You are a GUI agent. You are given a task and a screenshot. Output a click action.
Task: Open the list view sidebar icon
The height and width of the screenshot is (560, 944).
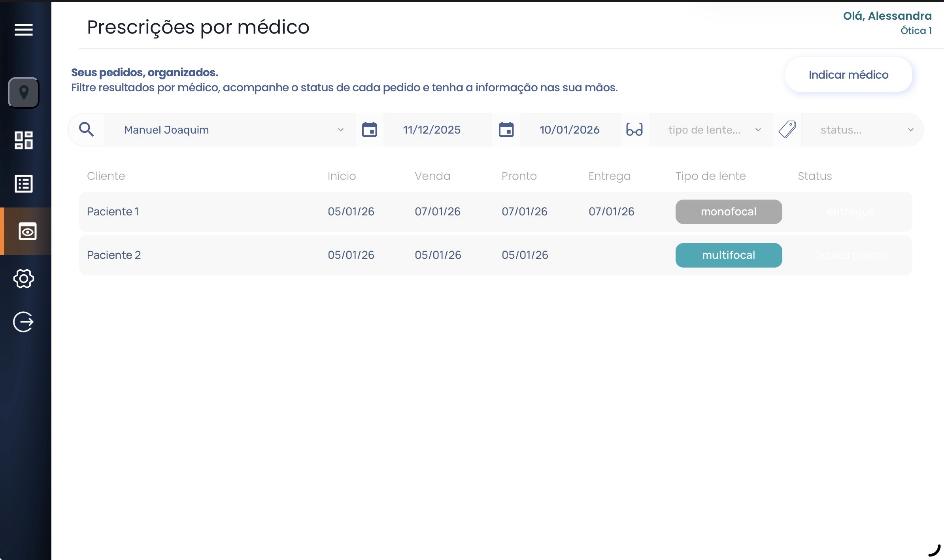pyautogui.click(x=24, y=184)
